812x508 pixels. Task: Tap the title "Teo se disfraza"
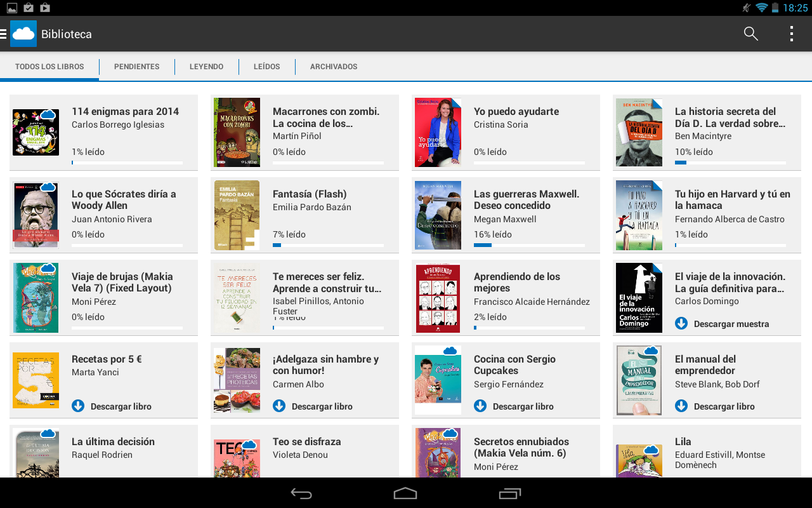(307, 441)
